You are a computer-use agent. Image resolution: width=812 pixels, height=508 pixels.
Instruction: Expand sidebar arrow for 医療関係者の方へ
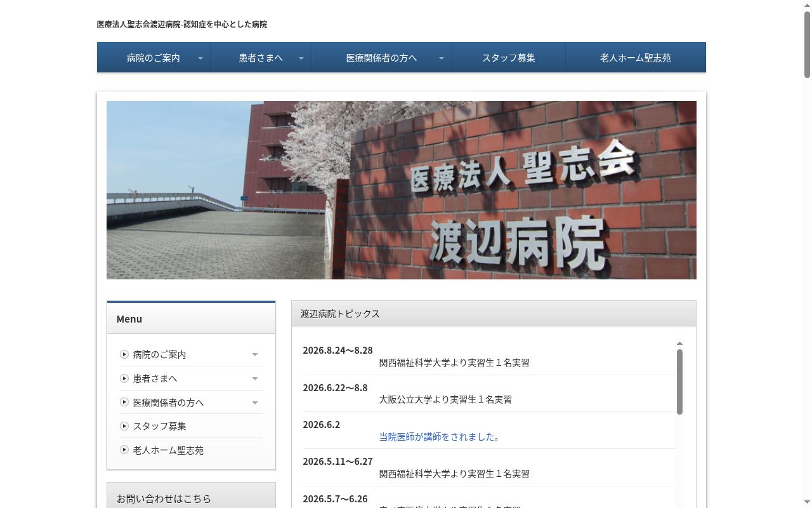pyautogui.click(x=255, y=403)
